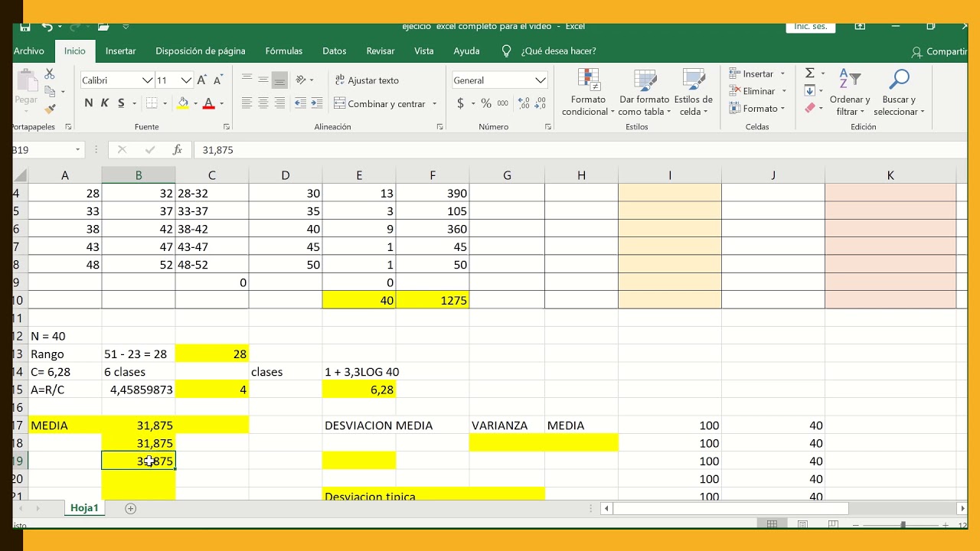Image resolution: width=980 pixels, height=551 pixels.
Task: Click the Clear eraser icon
Action: [809, 109]
